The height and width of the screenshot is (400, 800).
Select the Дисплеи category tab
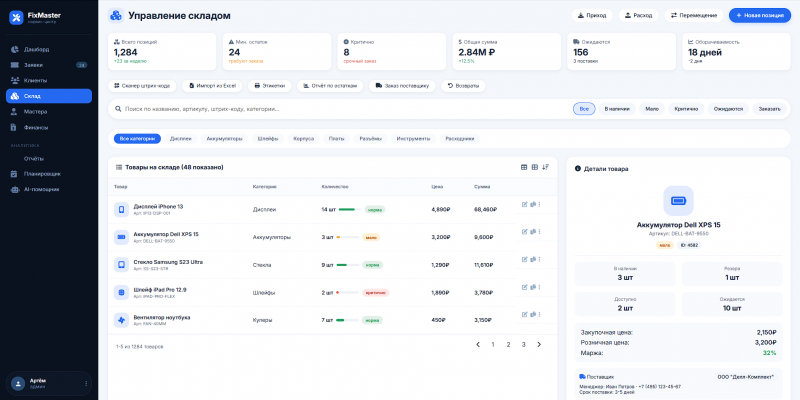tap(181, 139)
